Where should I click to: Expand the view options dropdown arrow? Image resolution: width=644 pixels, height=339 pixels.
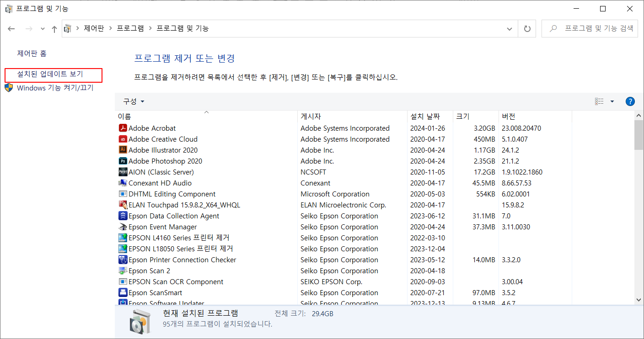coord(612,101)
